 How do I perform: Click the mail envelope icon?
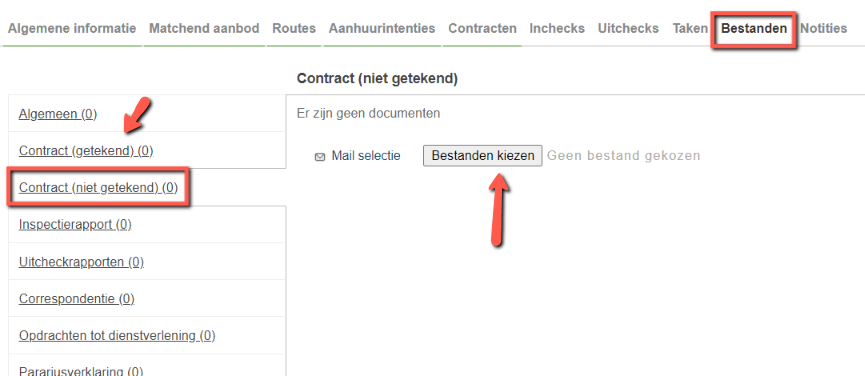click(319, 157)
